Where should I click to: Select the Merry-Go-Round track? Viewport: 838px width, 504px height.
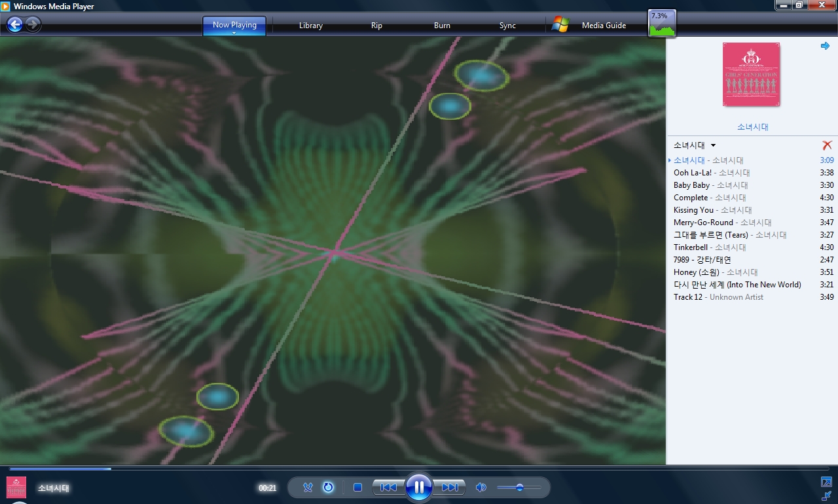tap(752, 223)
